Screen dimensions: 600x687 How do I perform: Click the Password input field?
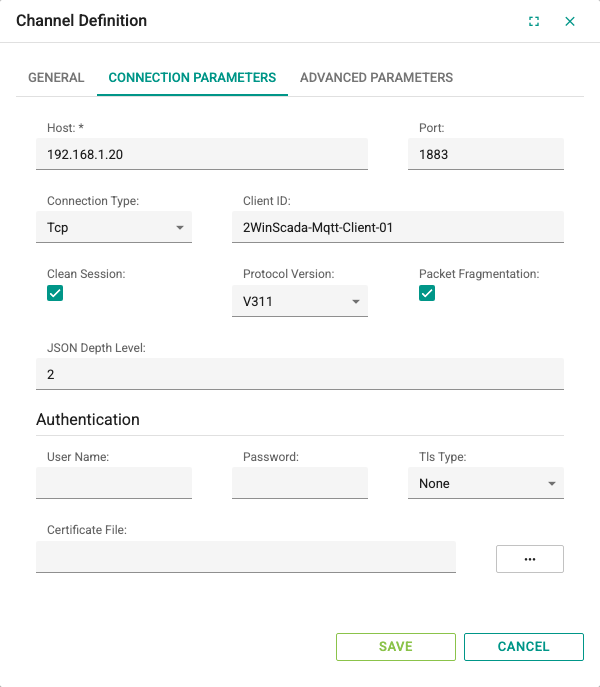click(x=300, y=483)
